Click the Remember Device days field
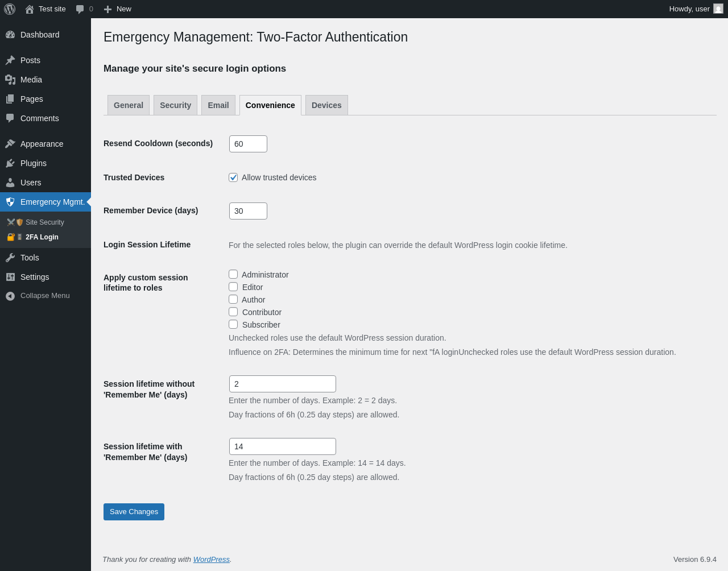The height and width of the screenshot is (571, 728). tap(248, 211)
